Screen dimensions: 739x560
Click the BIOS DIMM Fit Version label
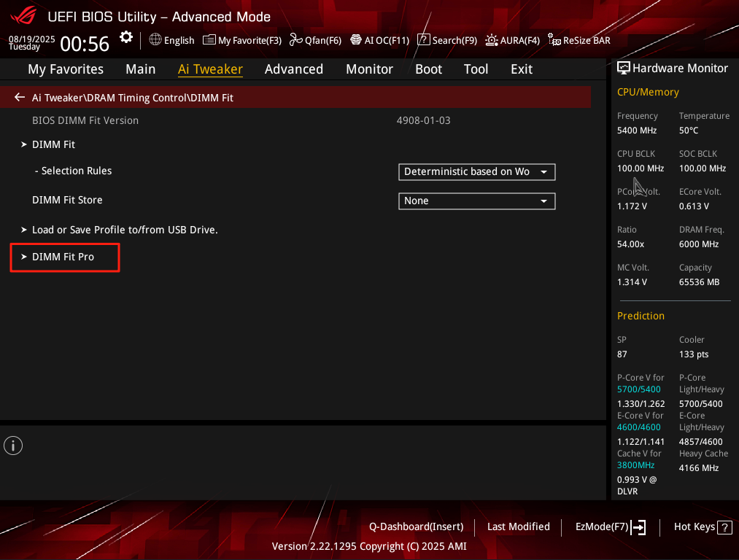(x=85, y=120)
